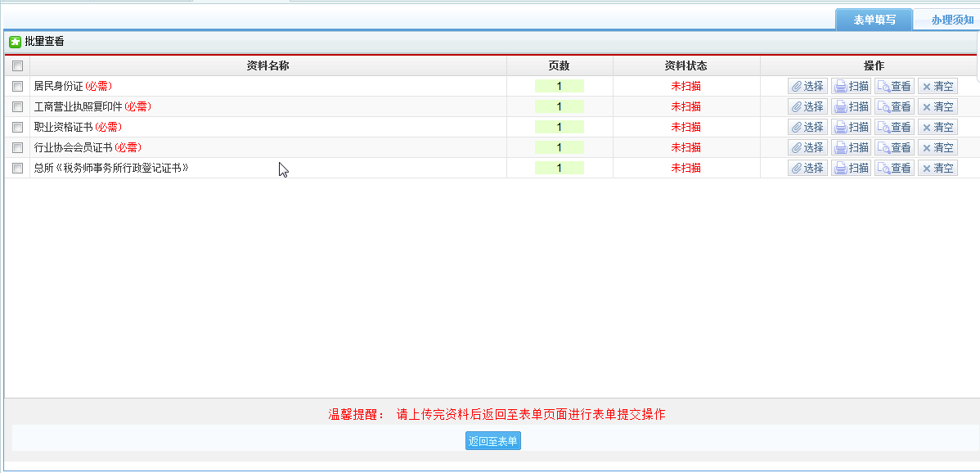The image size is (980, 473).
Task: Click 查看 magnifier for 总所税务师事务所行政登记证书 row
Action: pos(894,168)
